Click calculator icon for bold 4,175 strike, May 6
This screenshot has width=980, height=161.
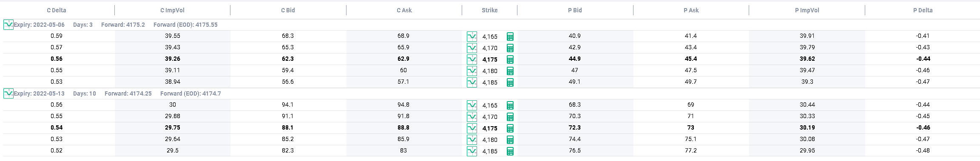(x=510, y=59)
